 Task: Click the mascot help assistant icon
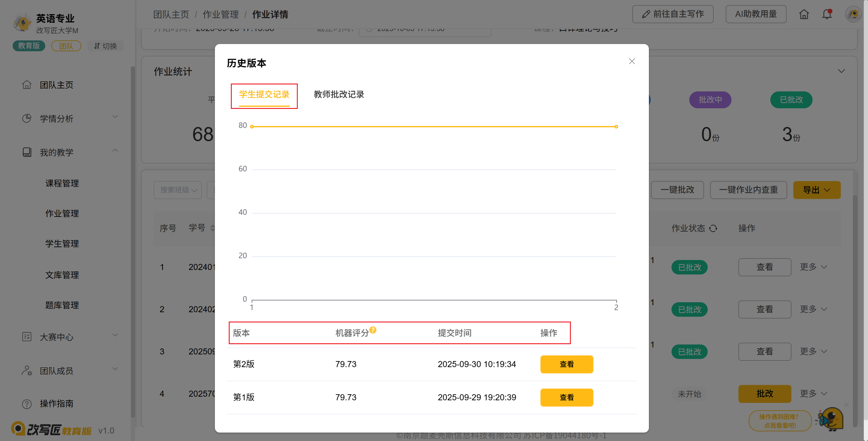[831, 419]
